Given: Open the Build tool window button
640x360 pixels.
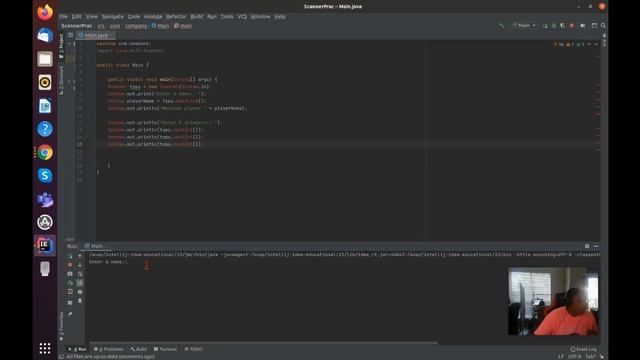Looking at the screenshot, I should click(x=139, y=349).
